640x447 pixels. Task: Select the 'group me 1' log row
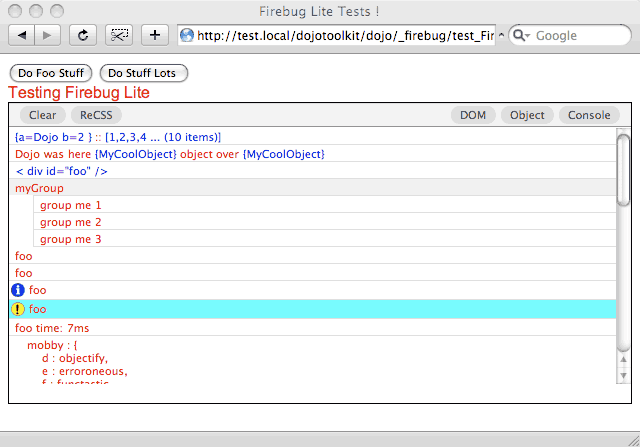click(x=325, y=205)
